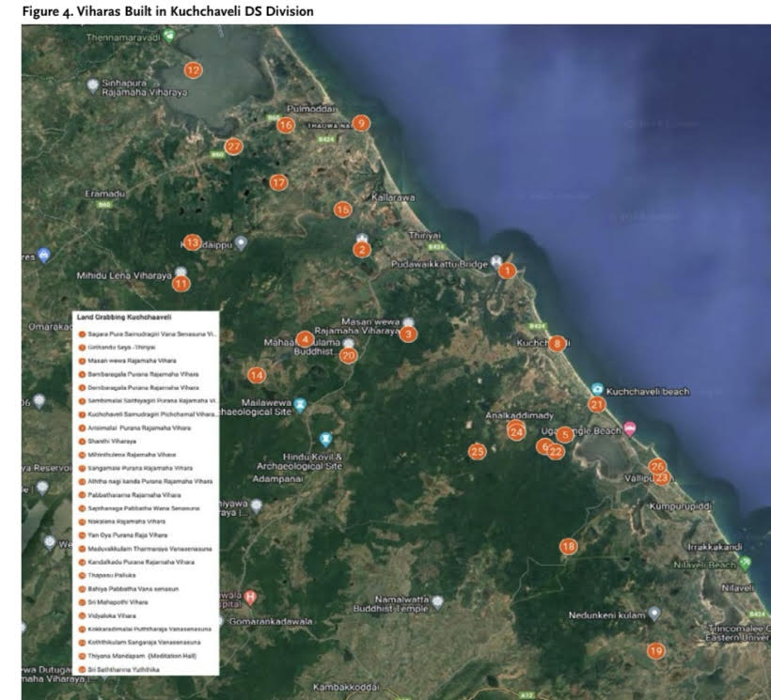Click orange marker 1 by Pudawaikkattu Bridge
Screen dimensions: 771x700
[x=507, y=271]
